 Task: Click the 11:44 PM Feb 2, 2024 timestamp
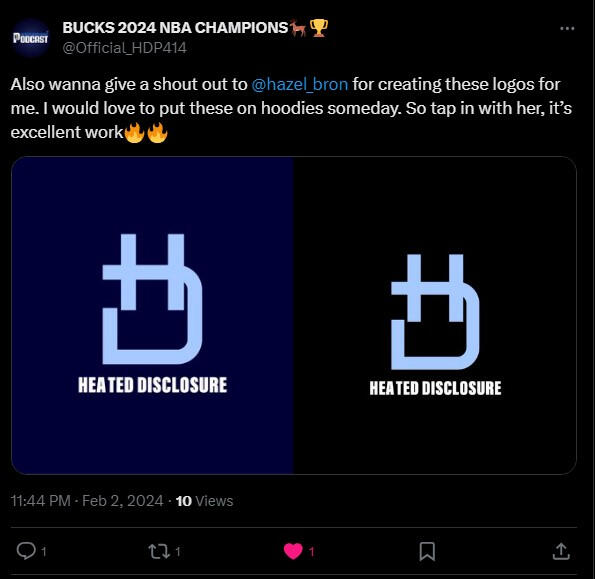pos(87,501)
